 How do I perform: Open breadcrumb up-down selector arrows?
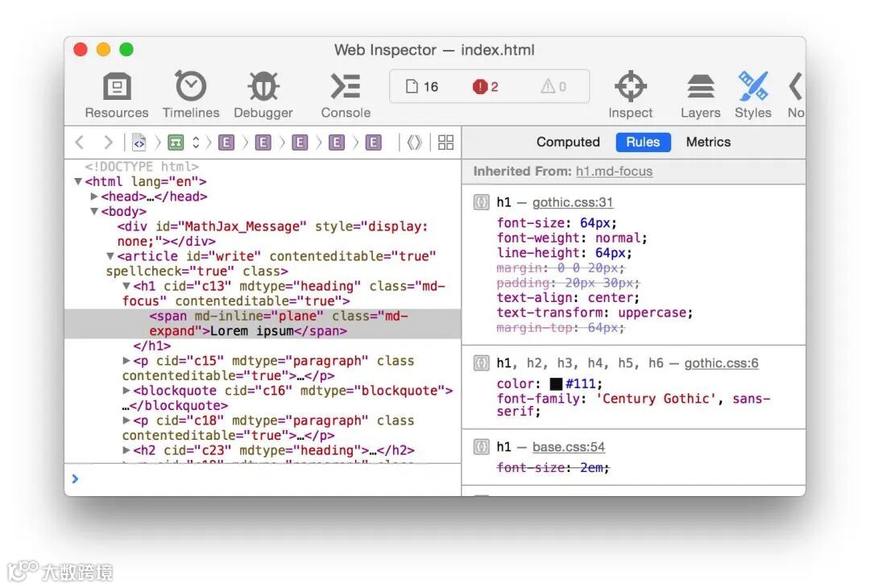click(x=196, y=143)
